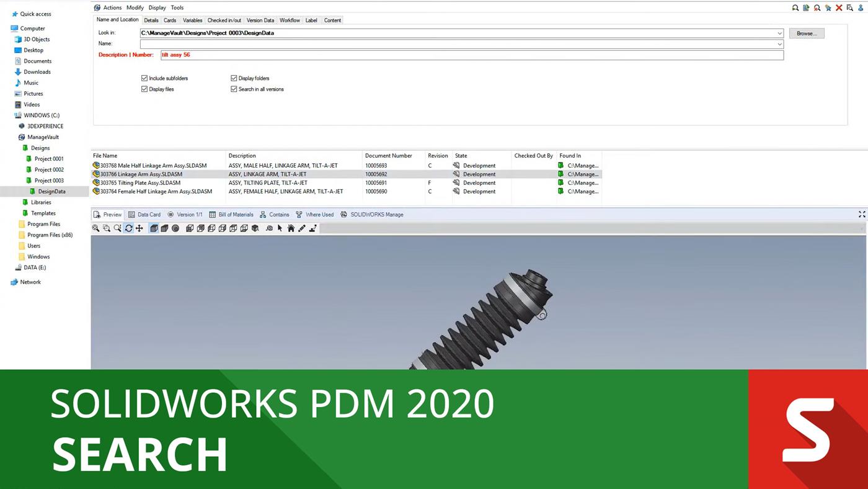This screenshot has height=489, width=868.
Task: Open the Data Card tab
Action: pos(147,214)
